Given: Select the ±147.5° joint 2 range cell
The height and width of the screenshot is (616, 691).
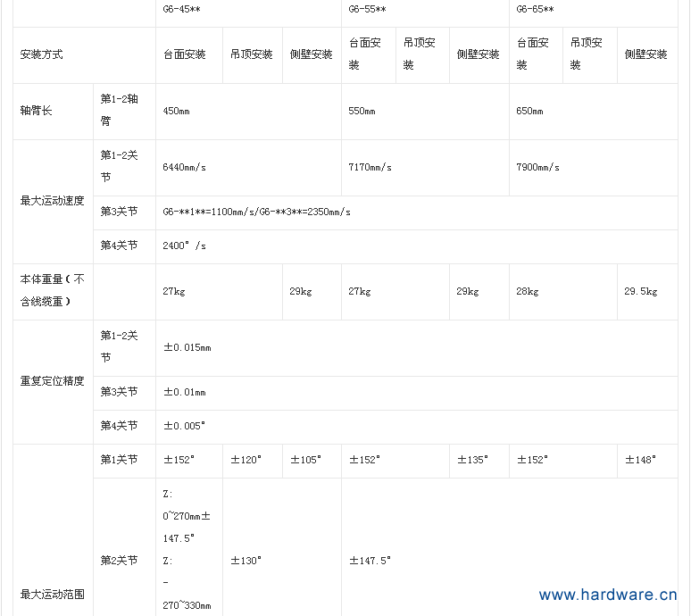Looking at the screenshot, I should tap(370, 561).
